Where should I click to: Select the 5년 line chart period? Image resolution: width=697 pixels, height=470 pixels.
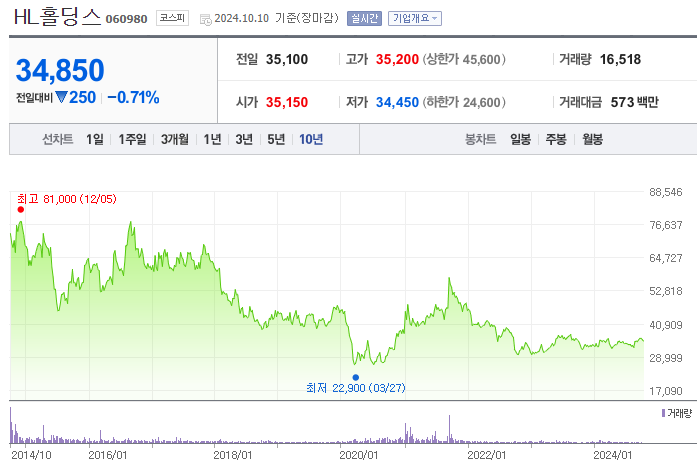pos(276,140)
